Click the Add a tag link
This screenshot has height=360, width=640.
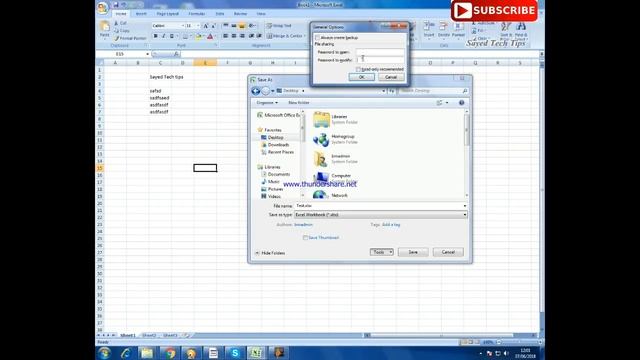pyautogui.click(x=391, y=225)
